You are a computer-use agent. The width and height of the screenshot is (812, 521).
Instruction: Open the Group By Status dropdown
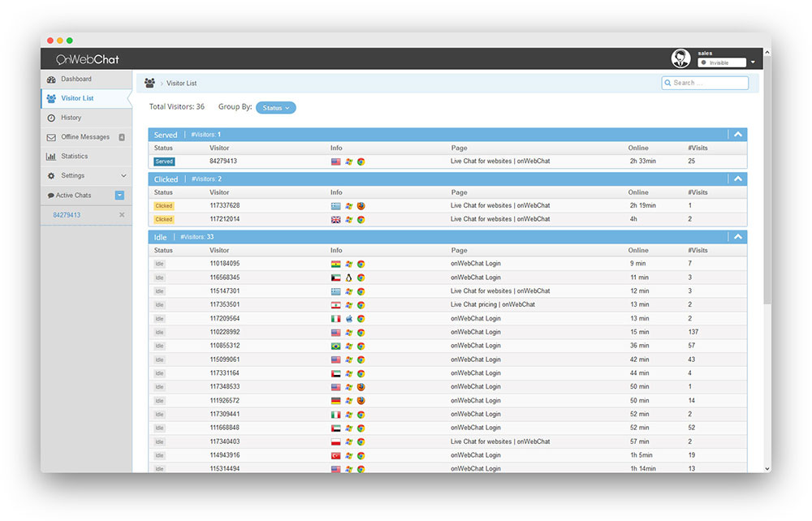point(275,108)
